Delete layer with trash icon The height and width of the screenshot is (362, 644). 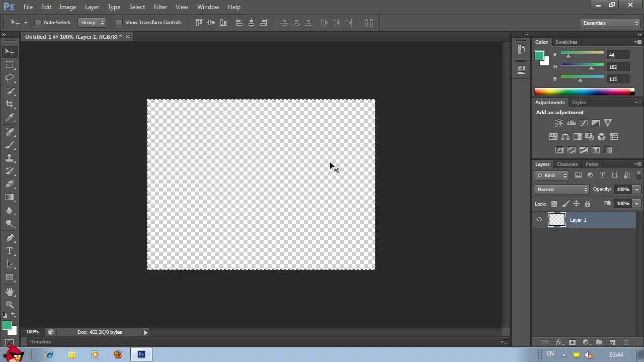tap(626, 342)
